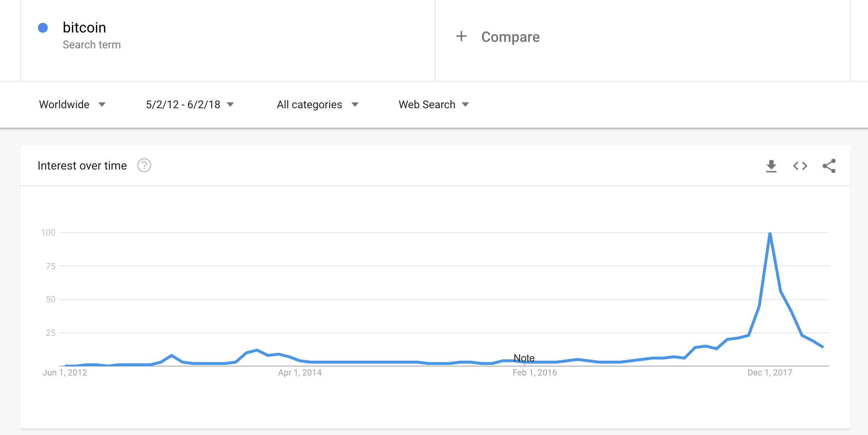868x435 pixels.
Task: Open the Web Search type dropdown
Action: pyautogui.click(x=433, y=105)
